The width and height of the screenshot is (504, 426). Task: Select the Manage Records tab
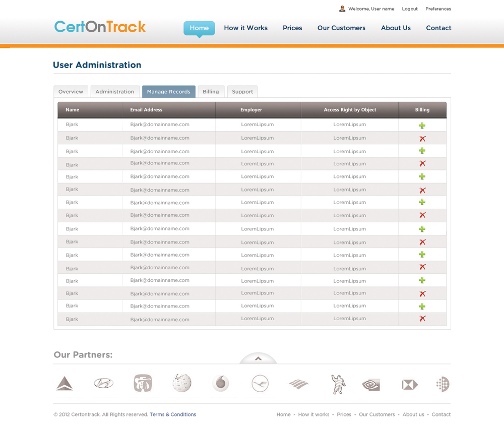pos(169,92)
